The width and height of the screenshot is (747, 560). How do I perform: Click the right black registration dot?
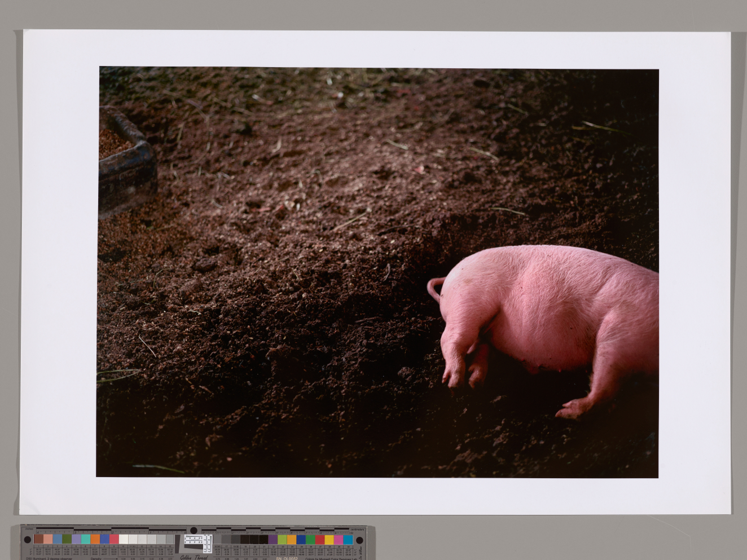361,540
